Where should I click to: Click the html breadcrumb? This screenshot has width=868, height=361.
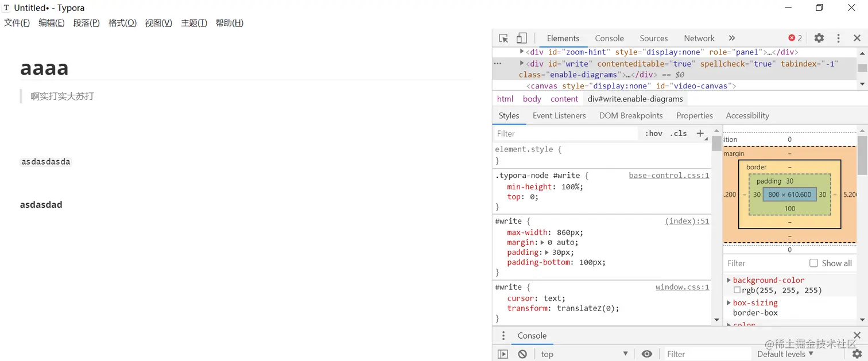pos(505,99)
